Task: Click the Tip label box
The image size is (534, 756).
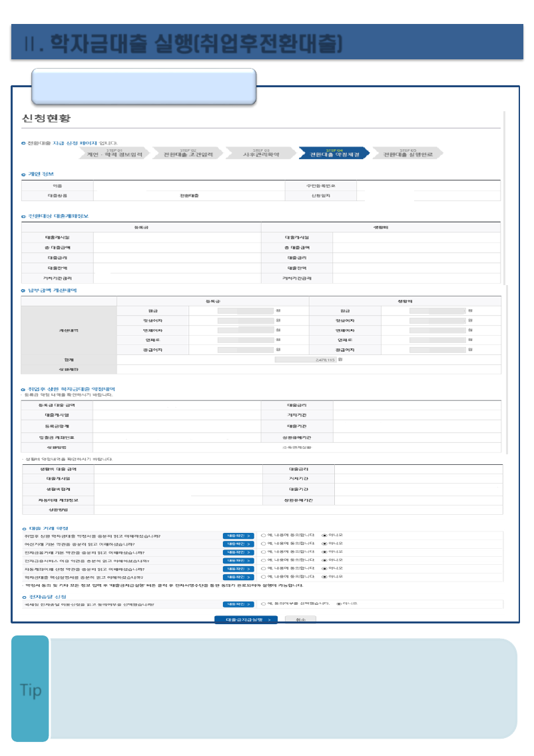Action: click(31, 689)
